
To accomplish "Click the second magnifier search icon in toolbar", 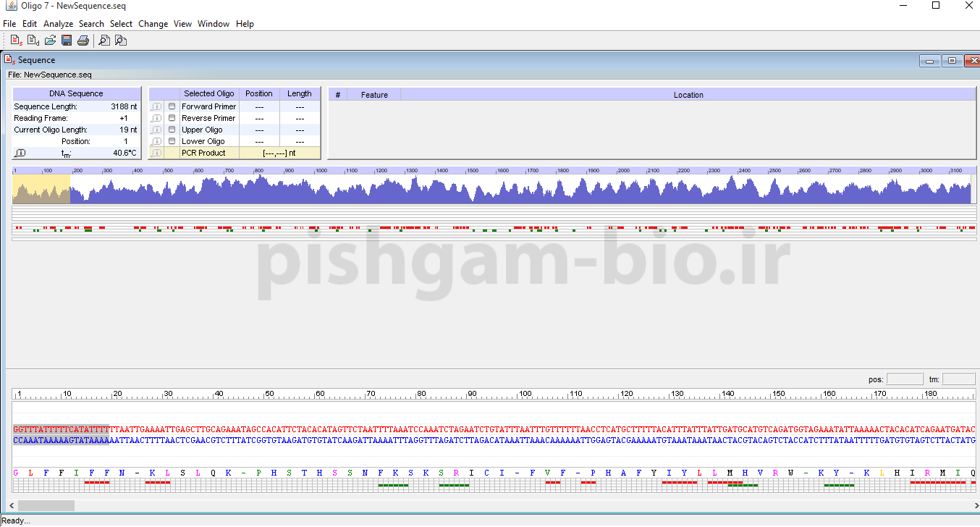I will click(x=121, y=41).
